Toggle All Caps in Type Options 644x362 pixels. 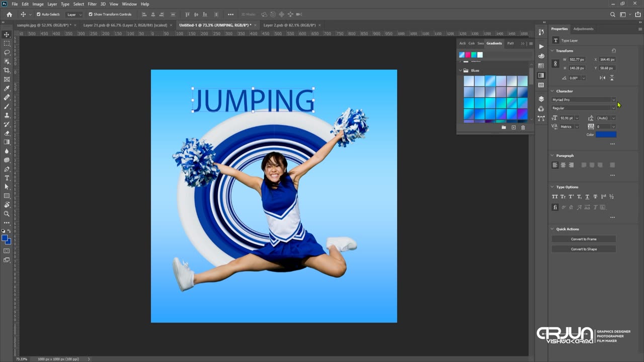point(555,197)
